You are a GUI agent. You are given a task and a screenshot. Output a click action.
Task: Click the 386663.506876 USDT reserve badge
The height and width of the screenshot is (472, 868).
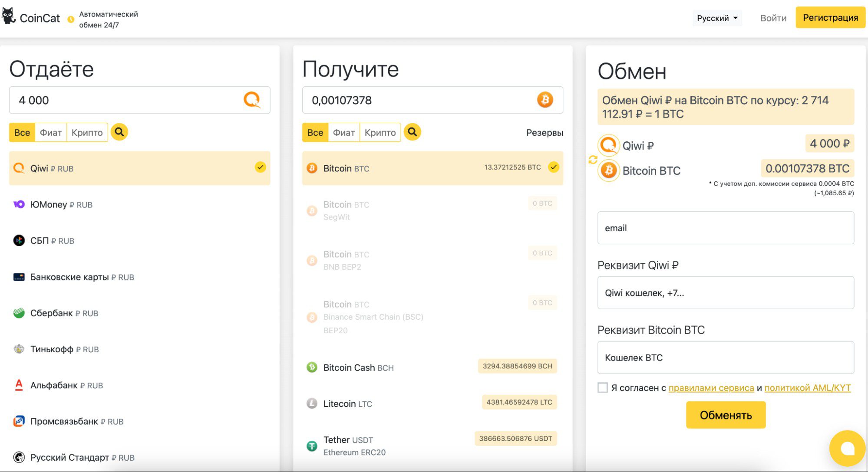click(515, 438)
